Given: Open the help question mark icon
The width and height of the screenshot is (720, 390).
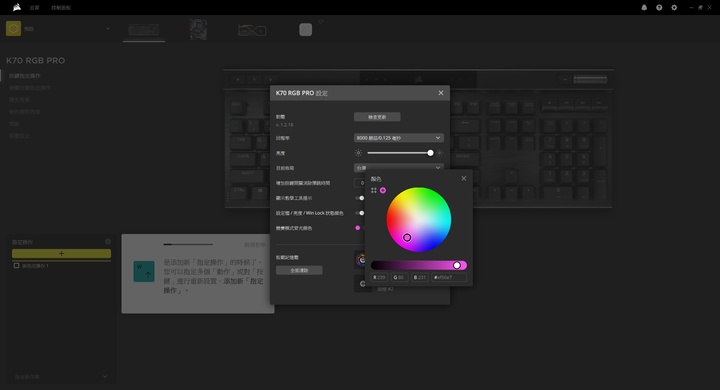Looking at the screenshot, I should click(x=659, y=7).
